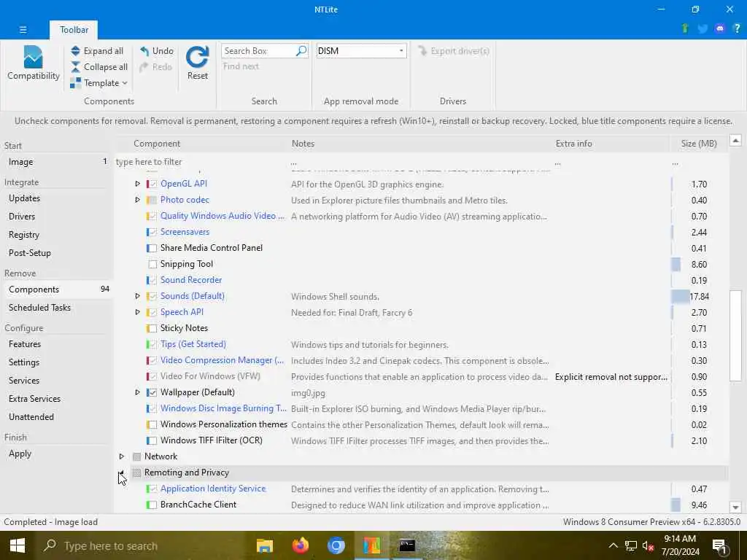Switch to NTLite taskbar icon
The image size is (747, 560).
tap(371, 545)
